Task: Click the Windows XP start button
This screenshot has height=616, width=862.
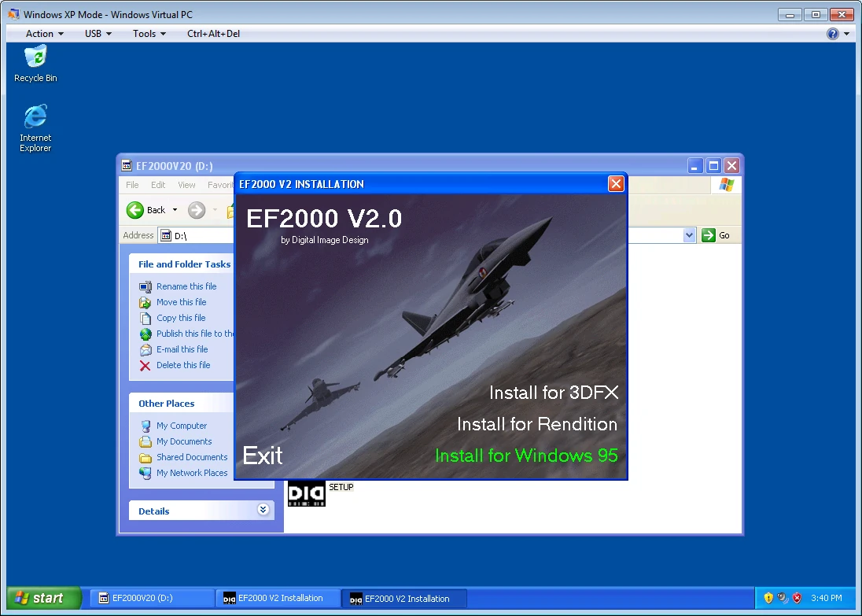Action: (44, 598)
